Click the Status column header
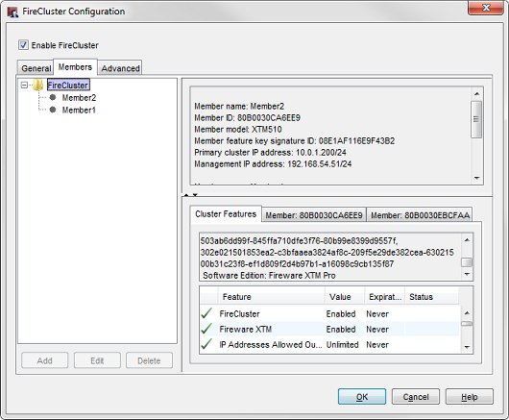509x420 pixels. [431, 297]
